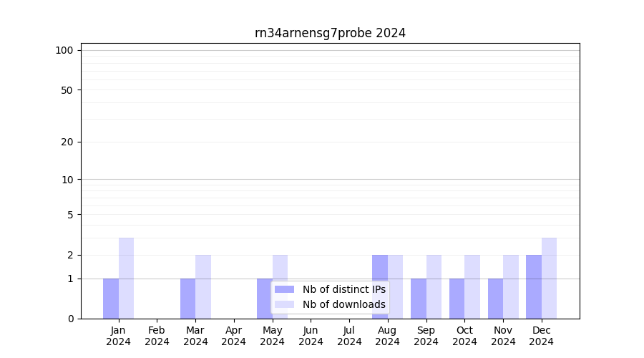
Task: Select the March distinct IPs bar
Action: (187, 299)
